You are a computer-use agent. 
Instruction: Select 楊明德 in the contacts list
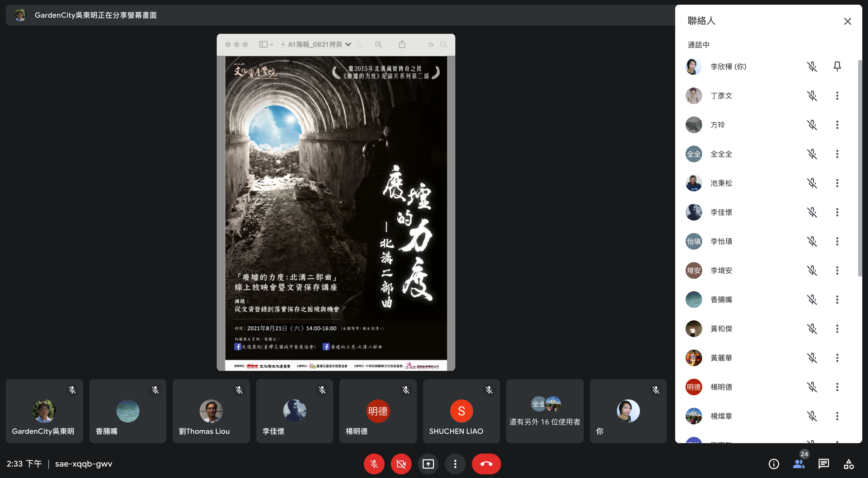coord(721,387)
